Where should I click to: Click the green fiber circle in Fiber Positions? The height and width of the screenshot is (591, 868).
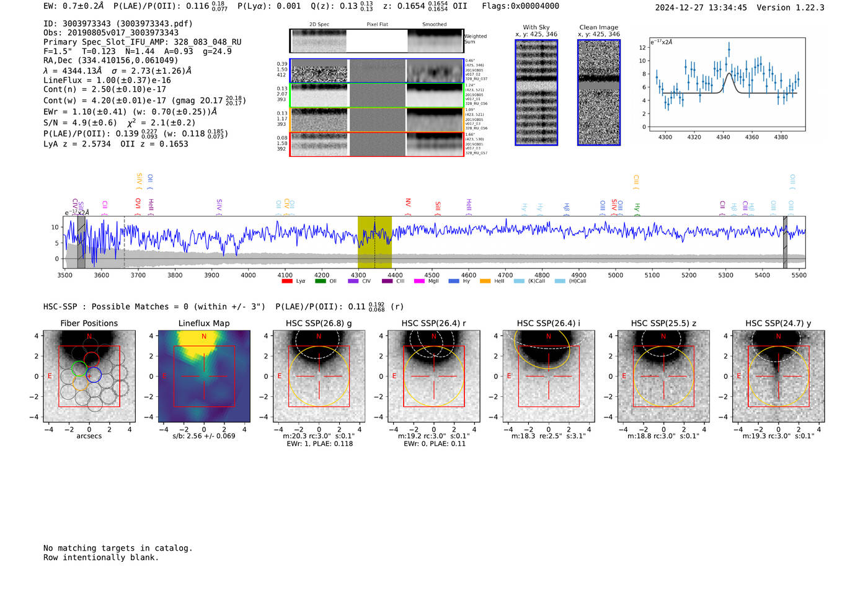point(79,368)
